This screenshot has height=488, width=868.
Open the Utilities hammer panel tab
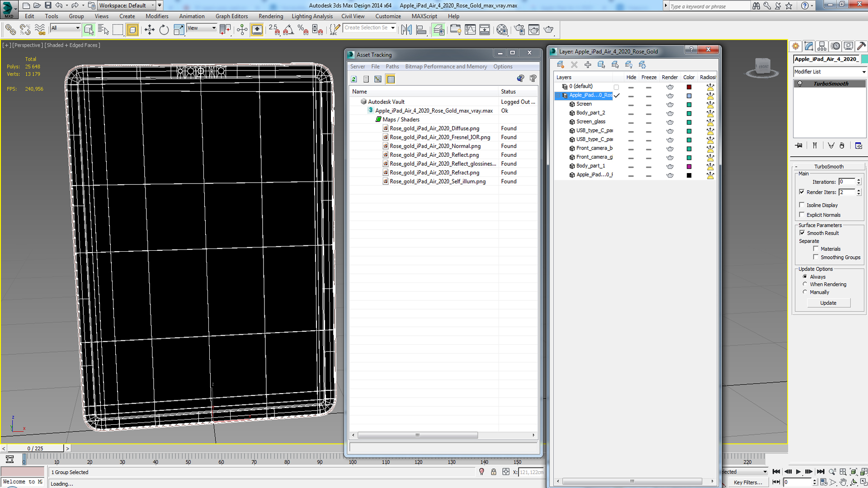click(861, 46)
